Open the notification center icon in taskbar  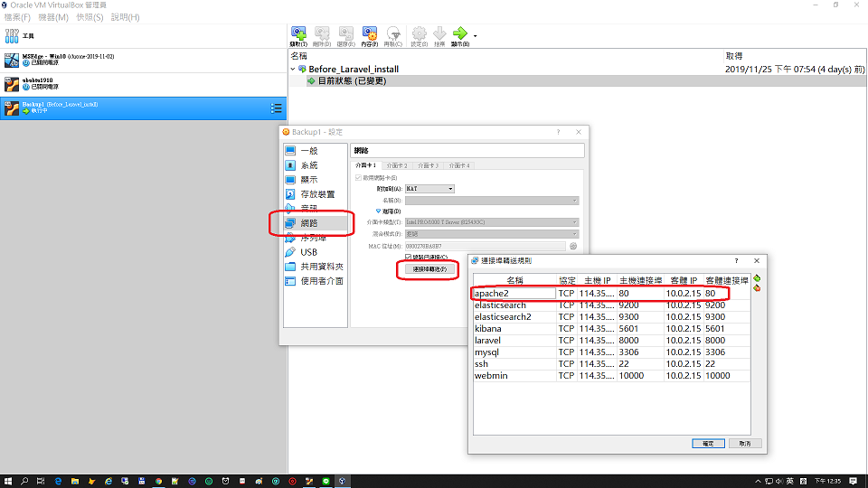click(853, 482)
